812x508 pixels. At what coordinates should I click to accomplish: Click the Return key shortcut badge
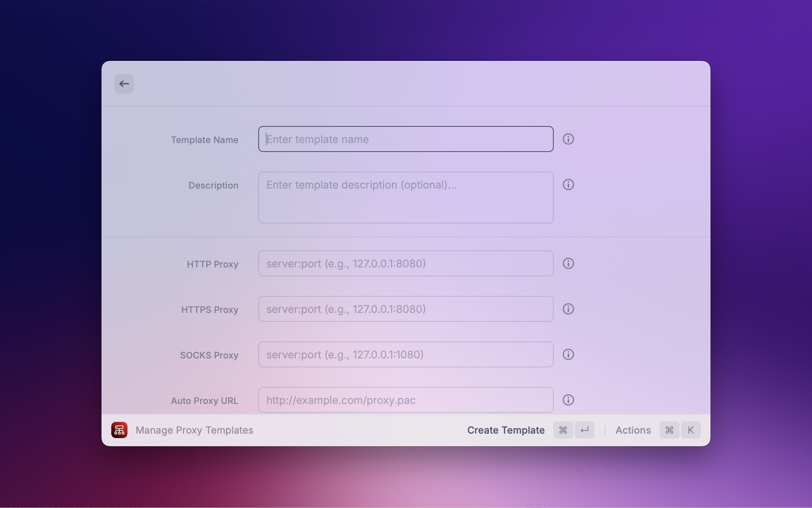[x=584, y=430]
